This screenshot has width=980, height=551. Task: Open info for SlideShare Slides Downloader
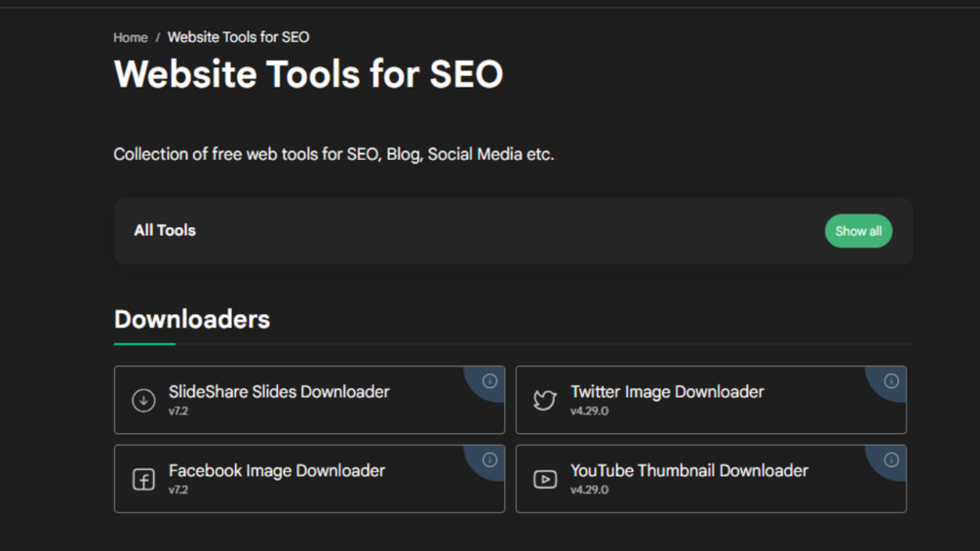(490, 381)
